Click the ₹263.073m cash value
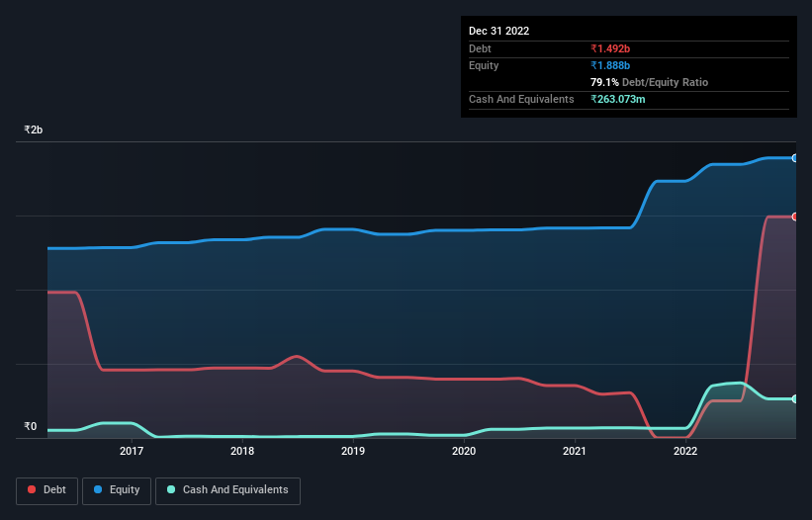 click(x=618, y=99)
